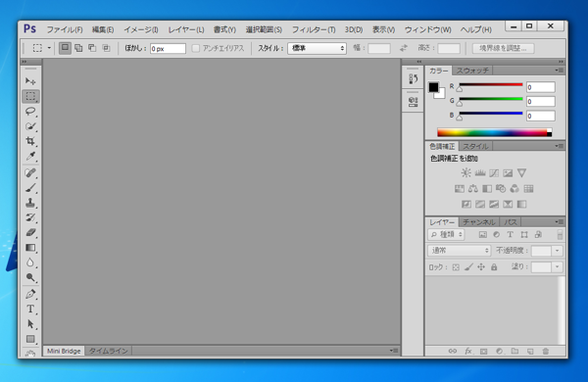The width and height of the screenshot is (588, 382).
Task: Open the 通常 blend mode dropdown
Action: tap(460, 251)
